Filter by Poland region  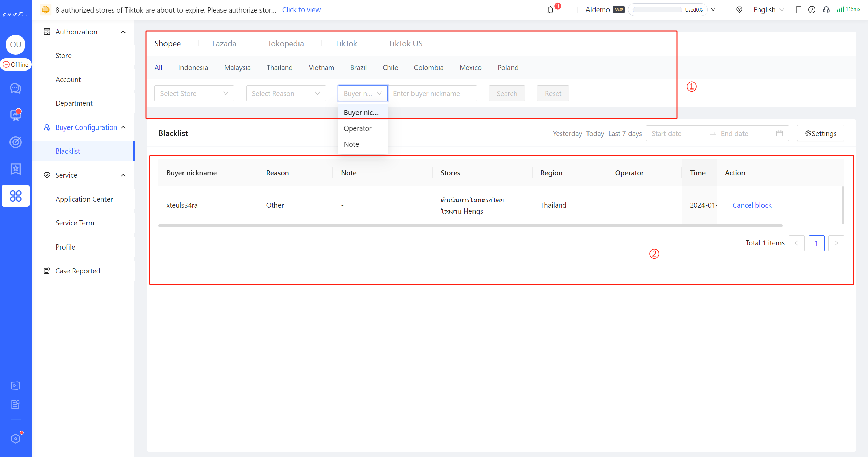click(508, 67)
